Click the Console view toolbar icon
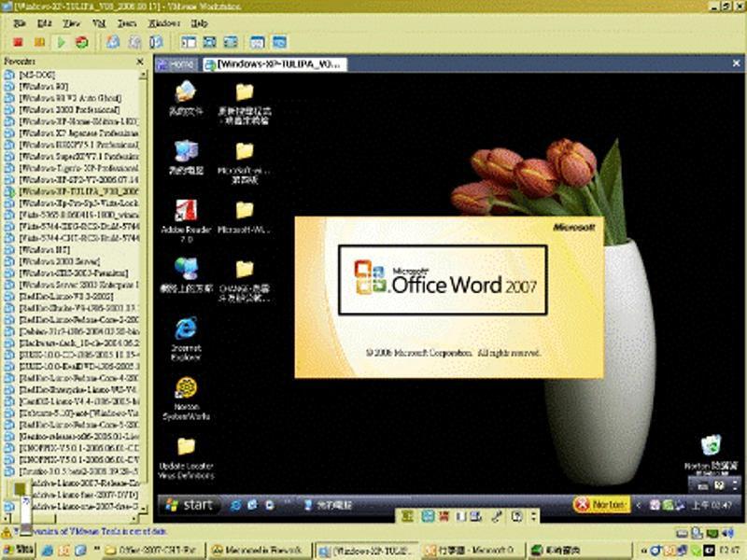Image resolution: width=747 pixels, height=560 pixels. pyautogui.click(x=279, y=42)
